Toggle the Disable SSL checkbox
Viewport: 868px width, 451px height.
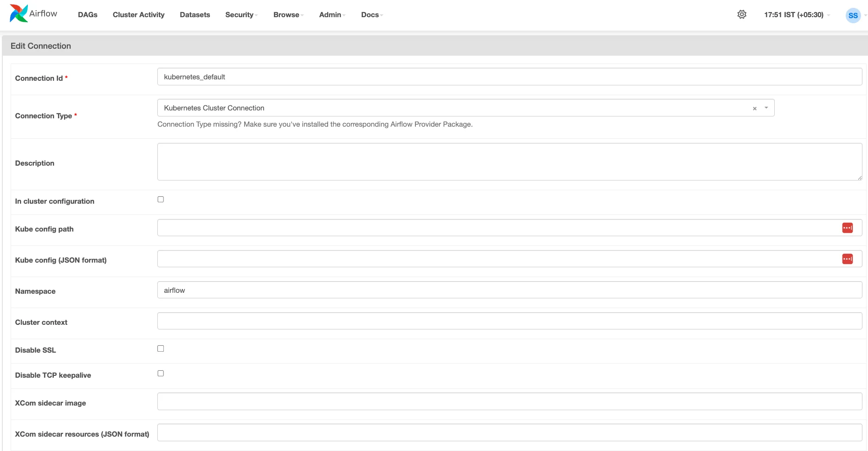161,348
